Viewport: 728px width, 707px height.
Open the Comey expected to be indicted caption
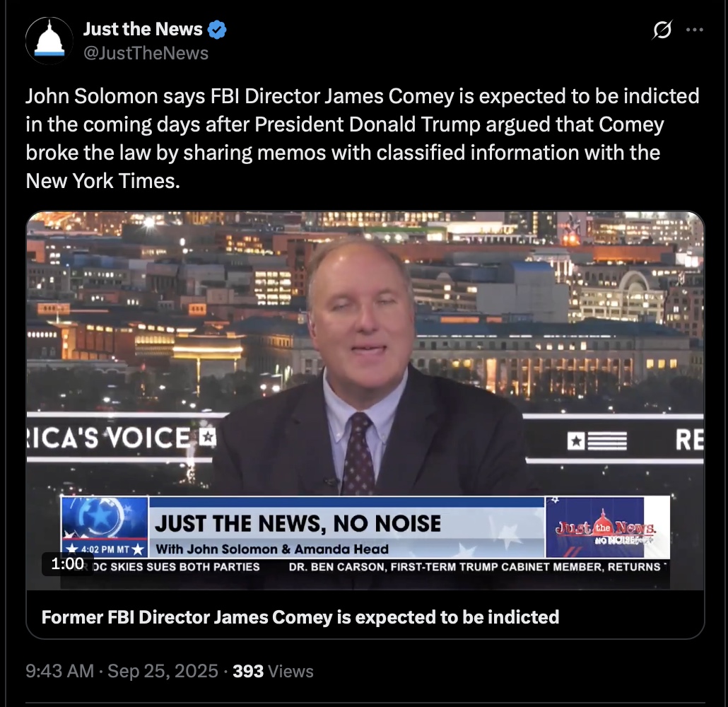tap(300, 617)
